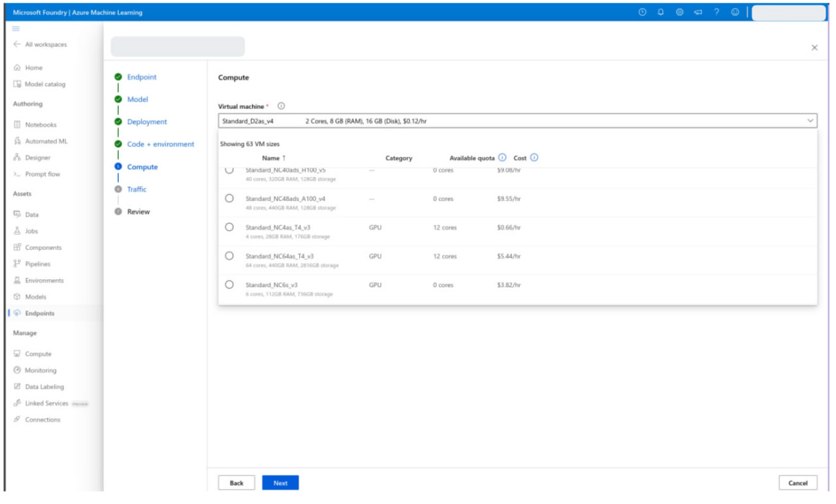Open settings gear icon in header
Viewport: 836px width, 504px height.
(x=679, y=12)
